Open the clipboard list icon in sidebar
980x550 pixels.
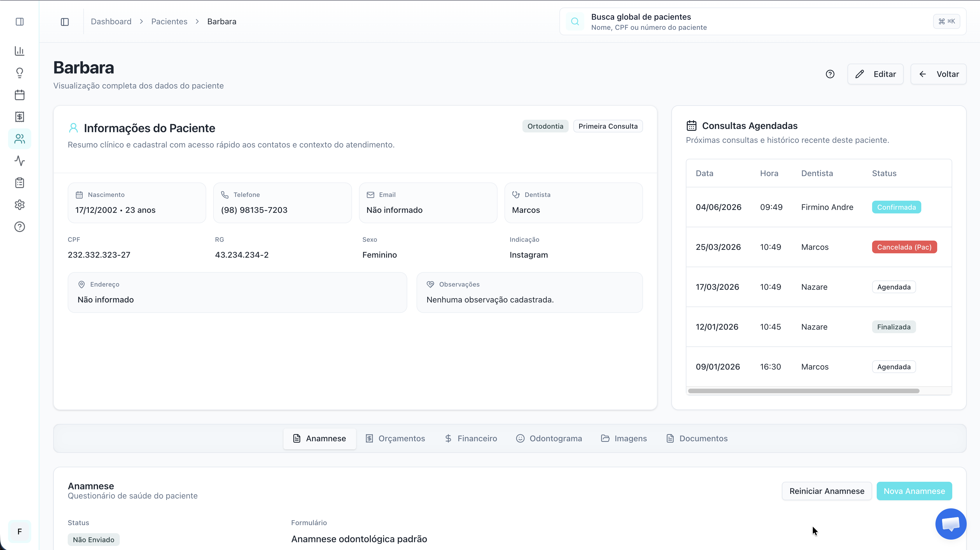[x=19, y=183]
